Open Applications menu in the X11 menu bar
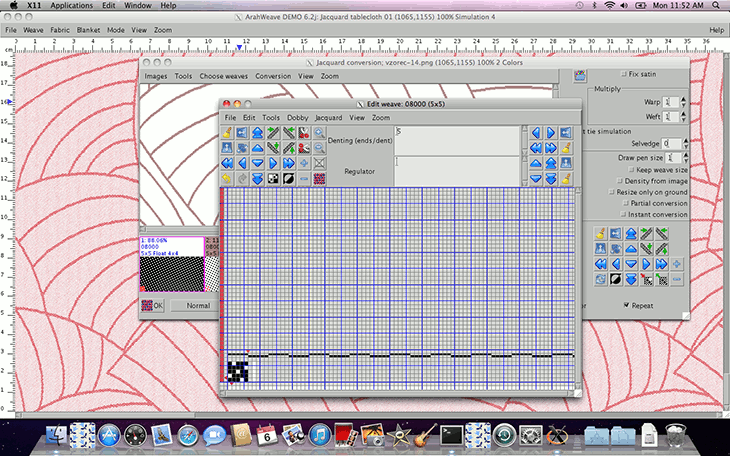This screenshot has height=456, width=730. pyautogui.click(x=71, y=6)
